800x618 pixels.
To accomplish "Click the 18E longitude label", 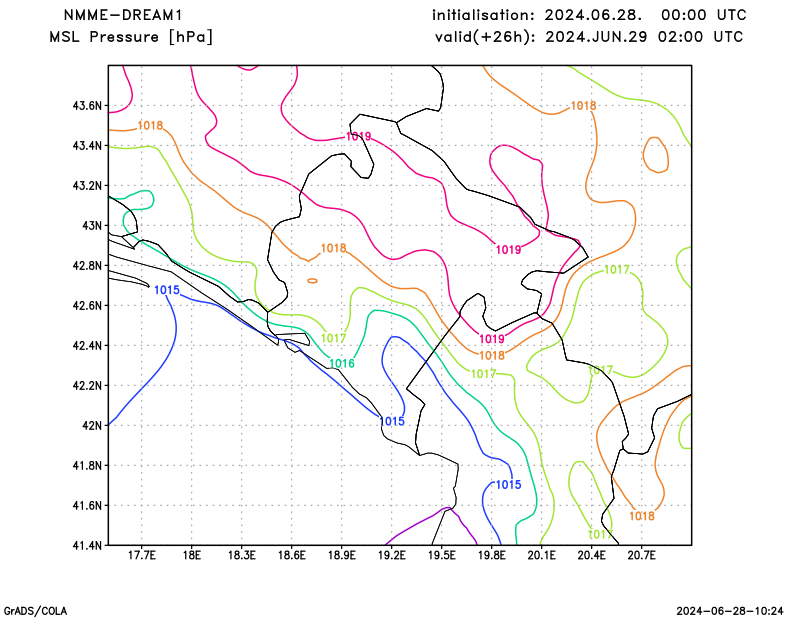I will (x=191, y=555).
